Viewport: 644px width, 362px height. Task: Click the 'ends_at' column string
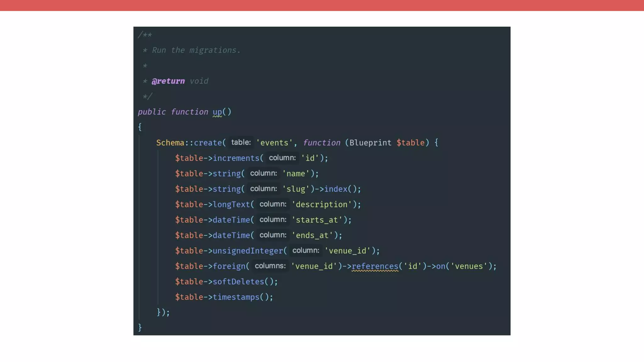click(312, 235)
